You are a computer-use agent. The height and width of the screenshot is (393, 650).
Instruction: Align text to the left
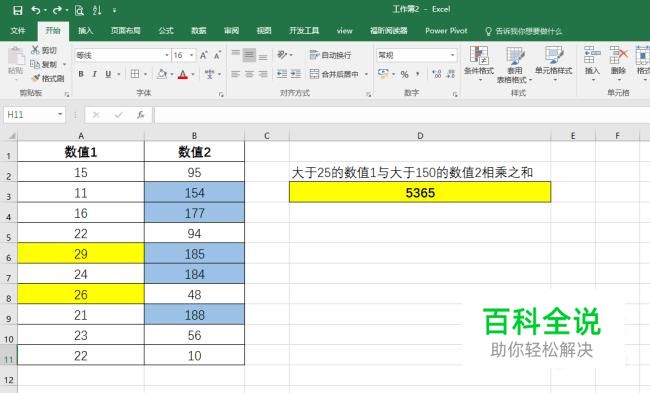coord(236,74)
